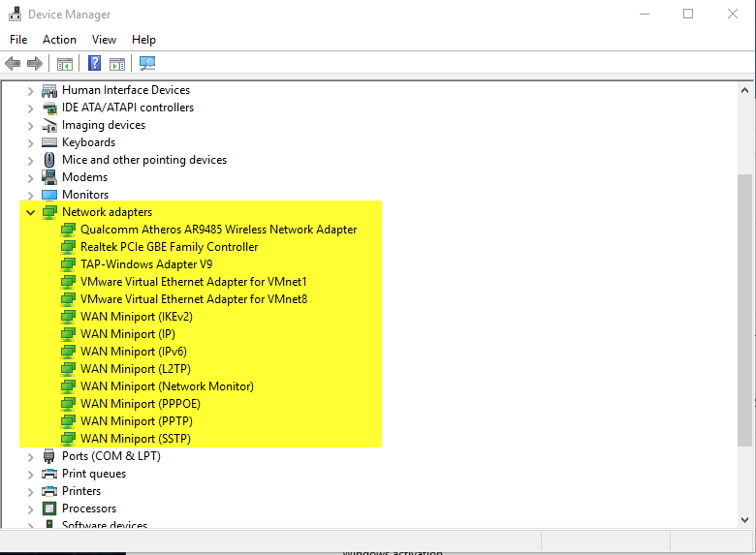Image resolution: width=756 pixels, height=555 pixels.
Task: Click the IDE ATA/ATAPI controllers icon
Action: click(49, 108)
